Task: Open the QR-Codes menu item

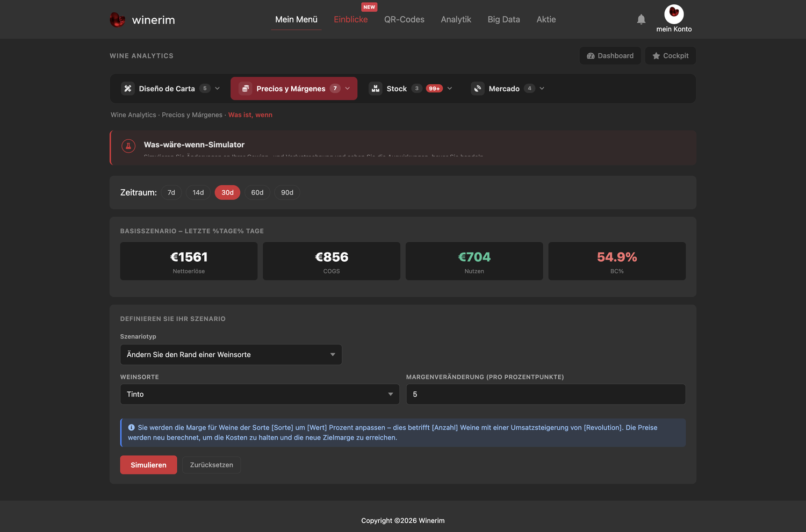Action: pos(404,19)
